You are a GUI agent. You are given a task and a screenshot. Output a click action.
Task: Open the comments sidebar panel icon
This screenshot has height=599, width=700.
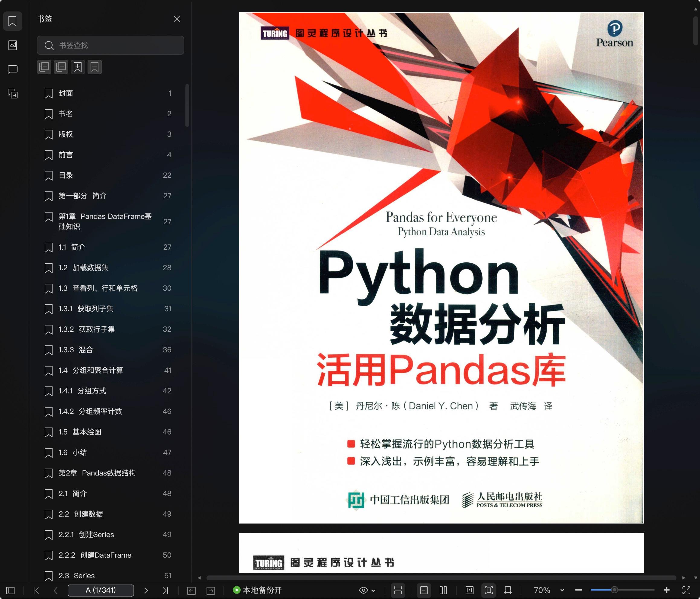[x=12, y=69]
